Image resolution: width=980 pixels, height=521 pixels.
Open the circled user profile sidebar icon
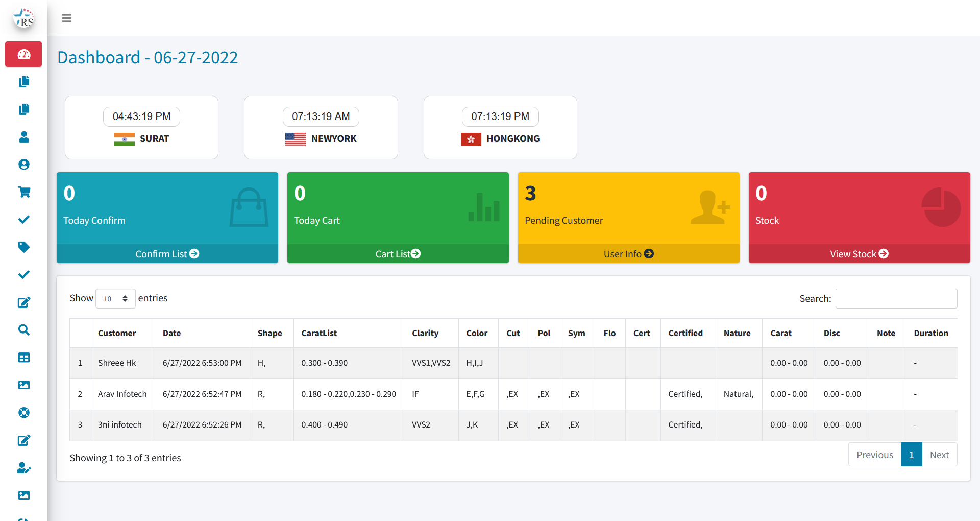pyautogui.click(x=23, y=164)
